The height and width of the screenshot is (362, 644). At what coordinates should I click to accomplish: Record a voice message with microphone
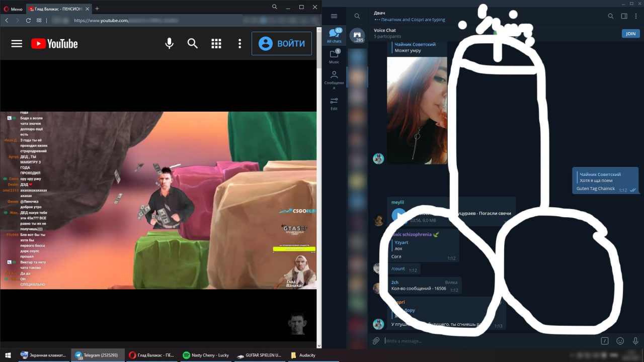pos(635,341)
